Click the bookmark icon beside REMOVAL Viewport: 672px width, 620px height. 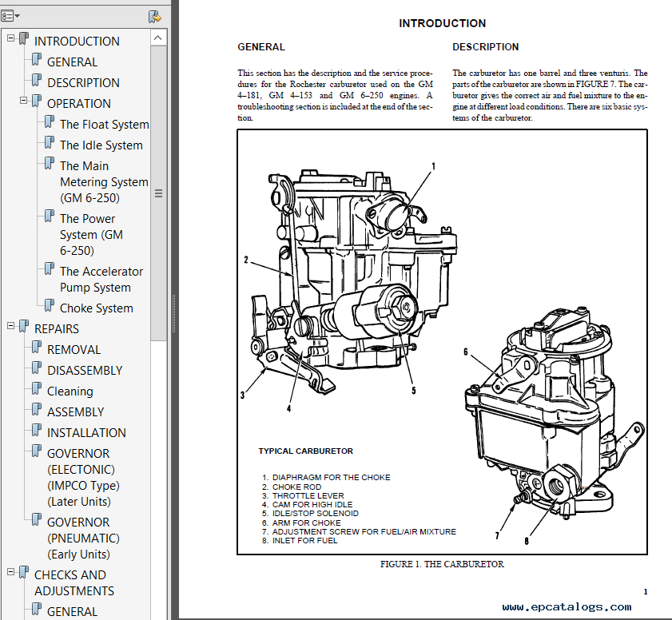[x=37, y=347]
